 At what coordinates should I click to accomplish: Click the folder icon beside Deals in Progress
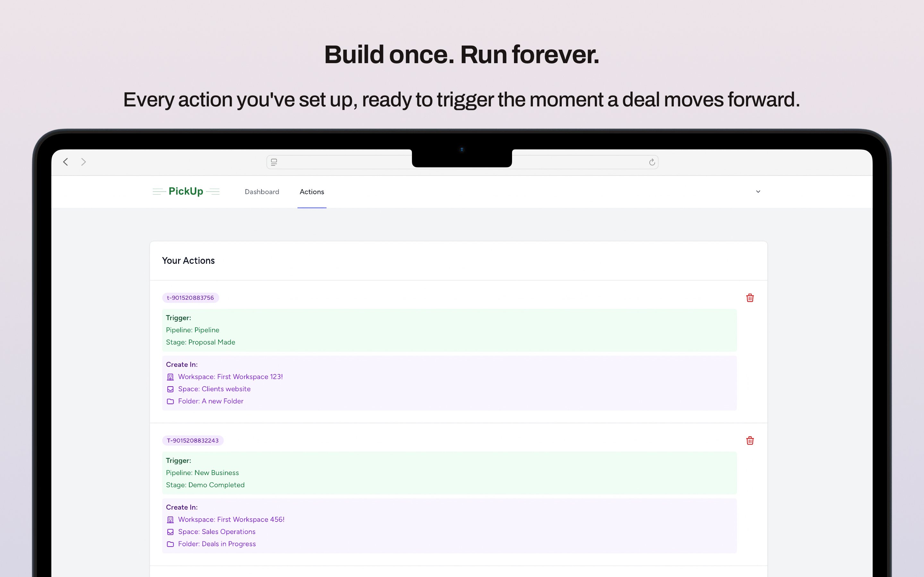coord(170,544)
